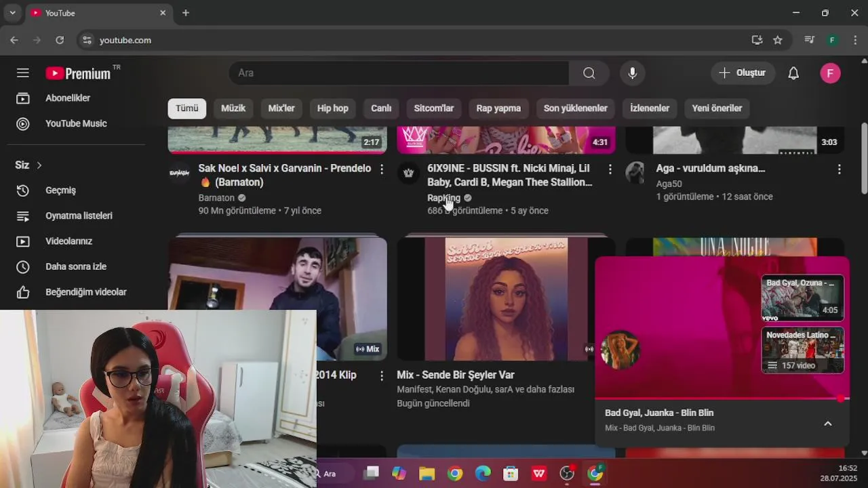
Task: Open Mix Sende Bir Şeyler Var thumbnail
Action: [x=496, y=298]
